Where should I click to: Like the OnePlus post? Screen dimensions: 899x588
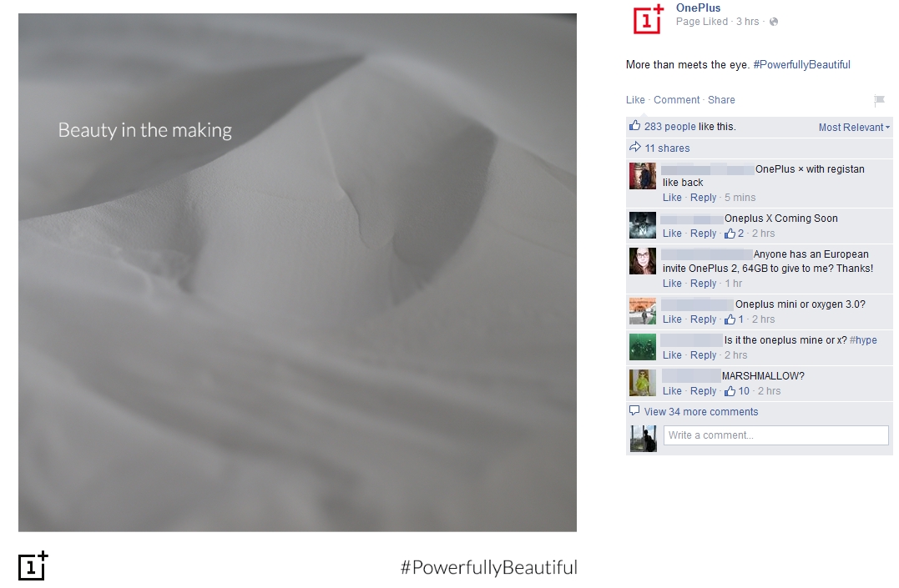point(635,100)
